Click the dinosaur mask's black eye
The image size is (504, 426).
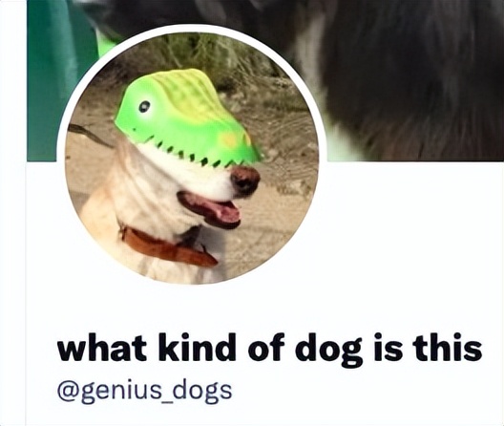point(144,107)
